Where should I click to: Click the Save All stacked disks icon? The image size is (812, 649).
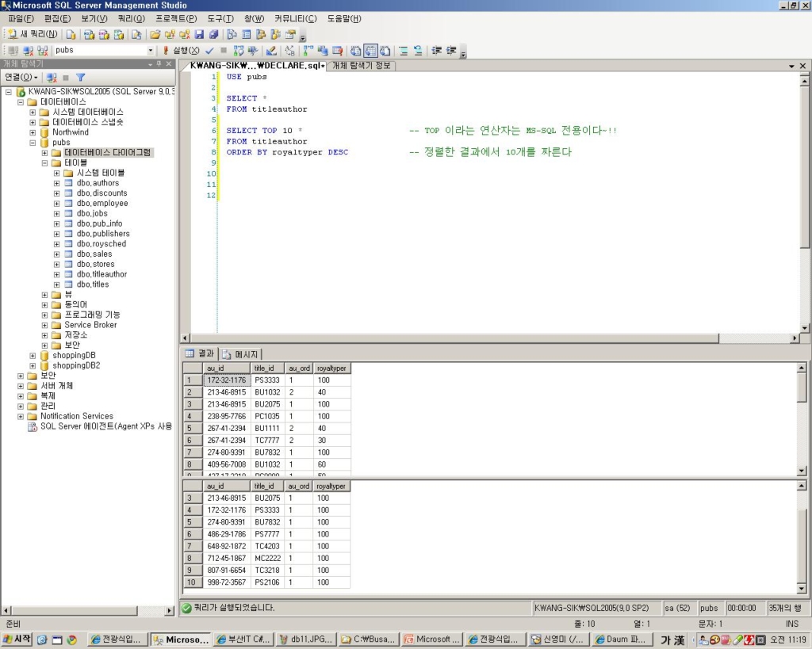click(214, 35)
